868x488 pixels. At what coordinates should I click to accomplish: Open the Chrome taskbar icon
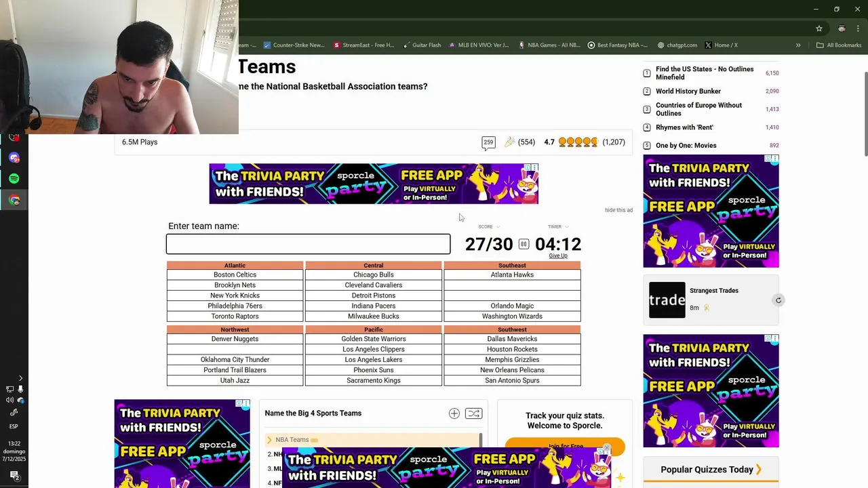click(x=14, y=200)
